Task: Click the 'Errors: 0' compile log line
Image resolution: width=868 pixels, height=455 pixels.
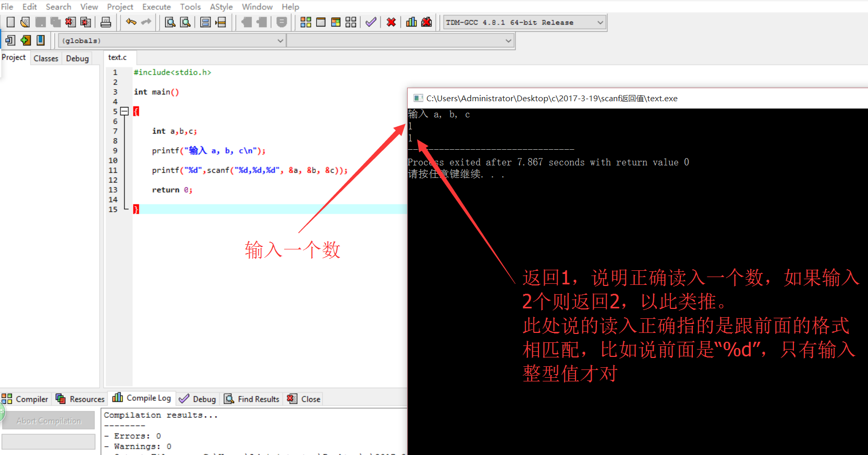Action: (x=132, y=436)
